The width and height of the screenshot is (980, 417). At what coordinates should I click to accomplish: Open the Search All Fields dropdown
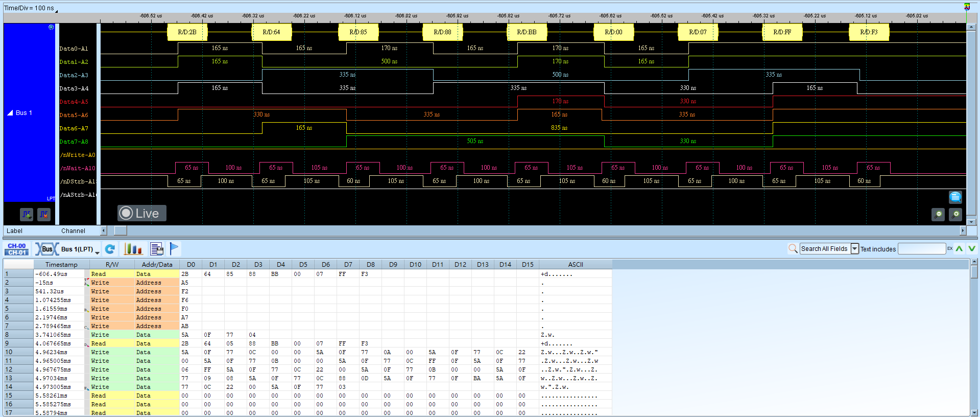pyautogui.click(x=854, y=249)
